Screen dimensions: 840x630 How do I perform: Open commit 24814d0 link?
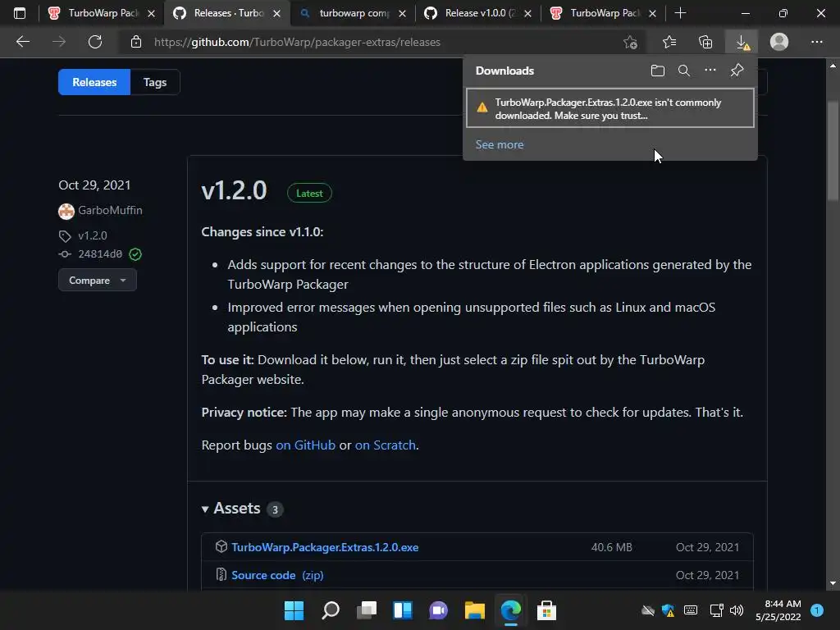(100, 254)
